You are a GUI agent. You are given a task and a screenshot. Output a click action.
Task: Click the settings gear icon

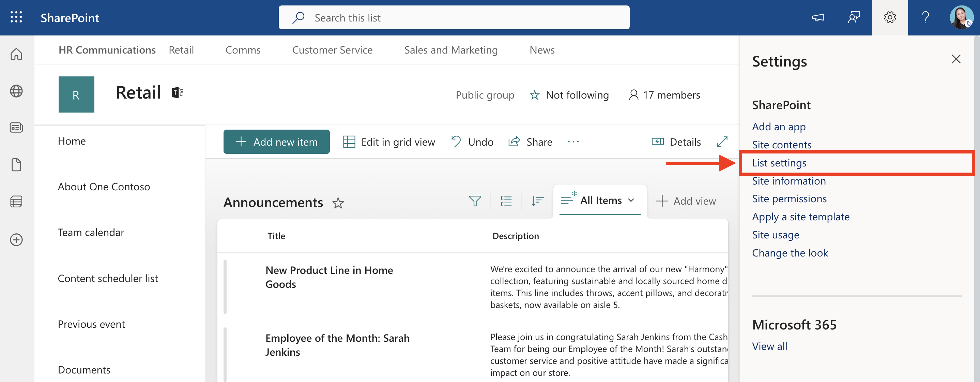click(x=889, y=17)
